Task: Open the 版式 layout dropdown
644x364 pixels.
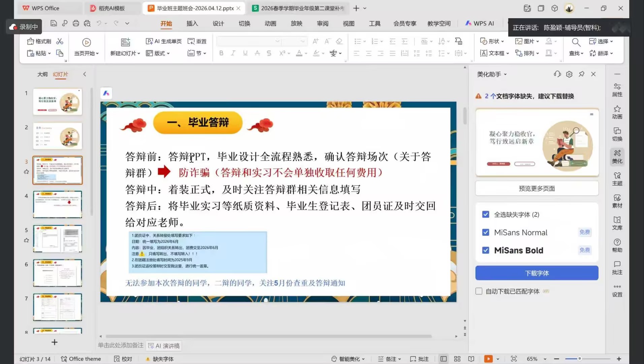Action: tap(158, 53)
